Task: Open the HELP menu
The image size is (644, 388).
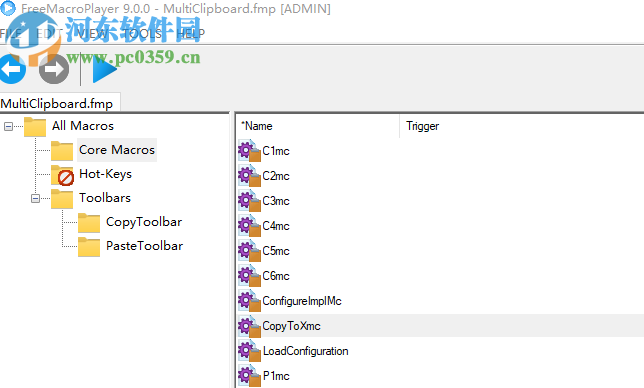Action: tap(190, 34)
